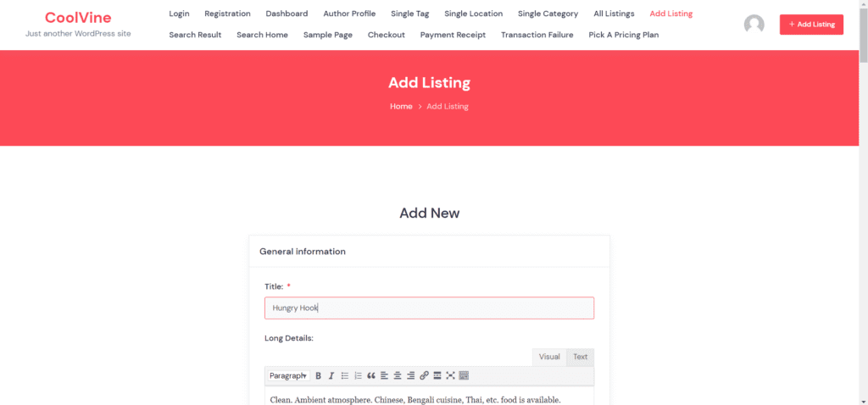The height and width of the screenshot is (405, 868).
Task: Apply italic formatting in the editor
Action: tap(331, 375)
